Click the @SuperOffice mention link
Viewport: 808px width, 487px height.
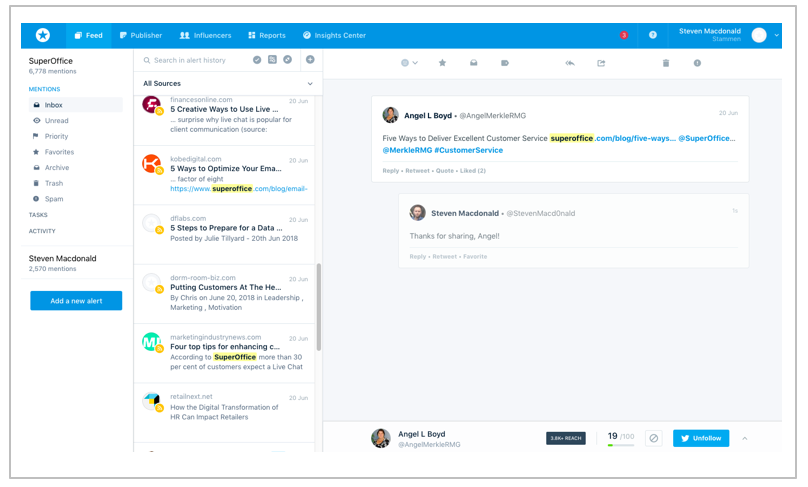(706, 138)
